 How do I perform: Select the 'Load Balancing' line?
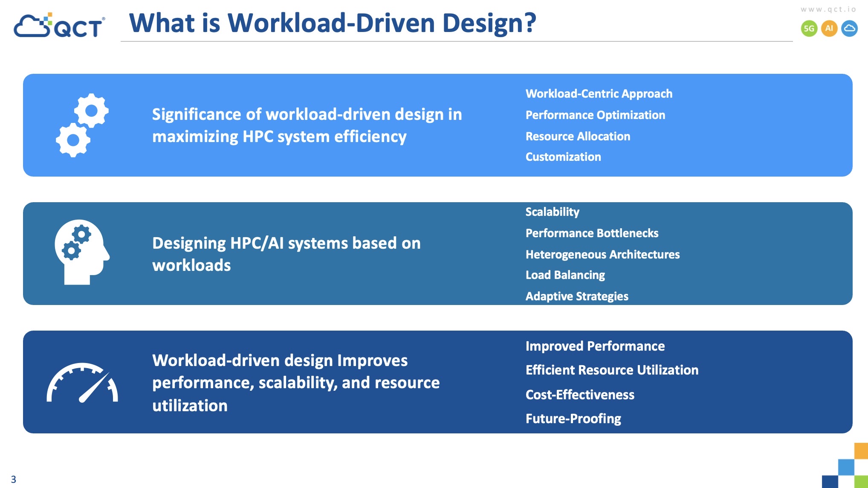(565, 275)
